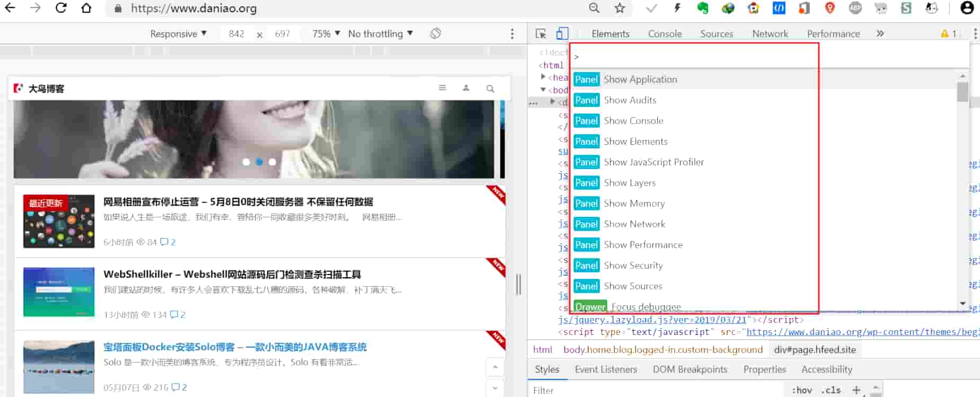Open the blog hamburger menu icon
Image resolution: width=980 pixels, height=397 pixels.
click(x=443, y=88)
